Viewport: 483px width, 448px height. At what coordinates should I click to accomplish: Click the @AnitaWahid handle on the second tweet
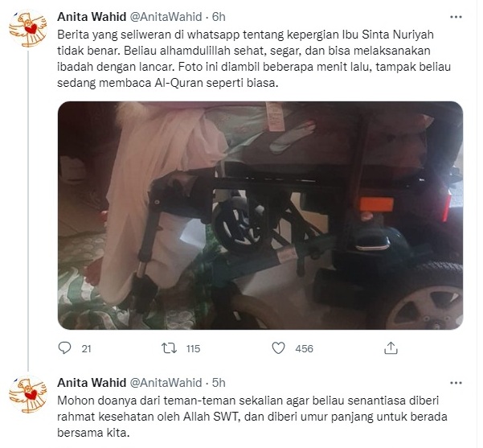[166, 383]
